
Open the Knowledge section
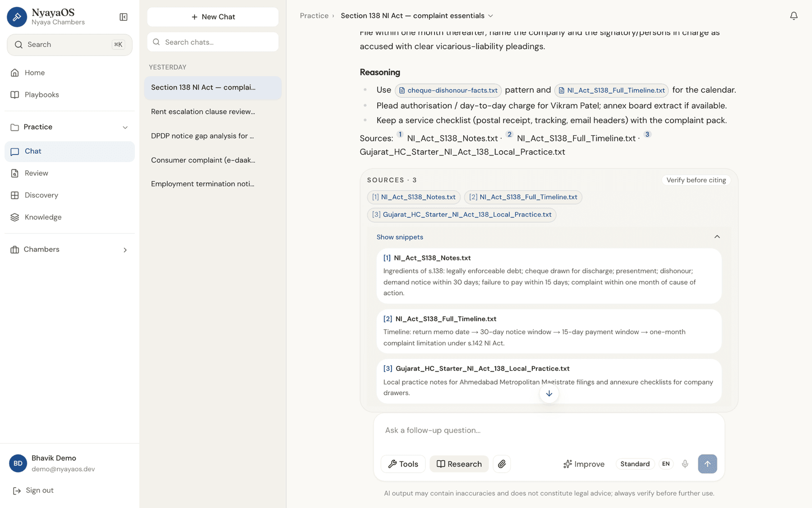tap(69, 217)
